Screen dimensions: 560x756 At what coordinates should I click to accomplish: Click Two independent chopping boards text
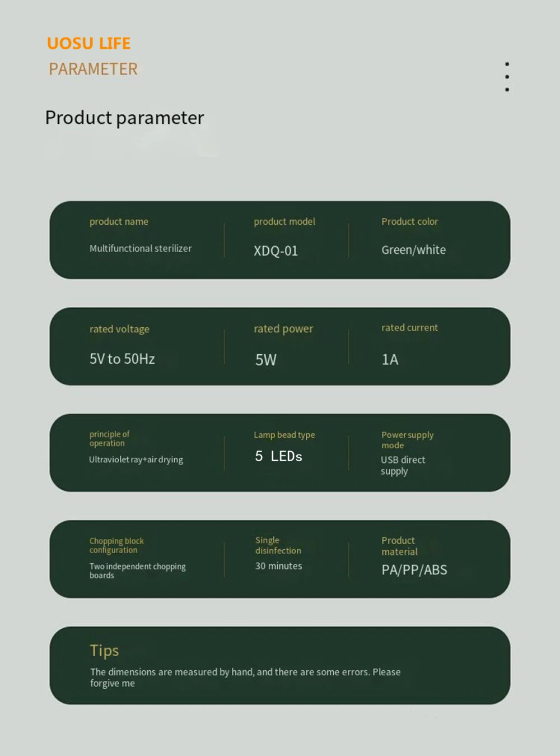(137, 571)
